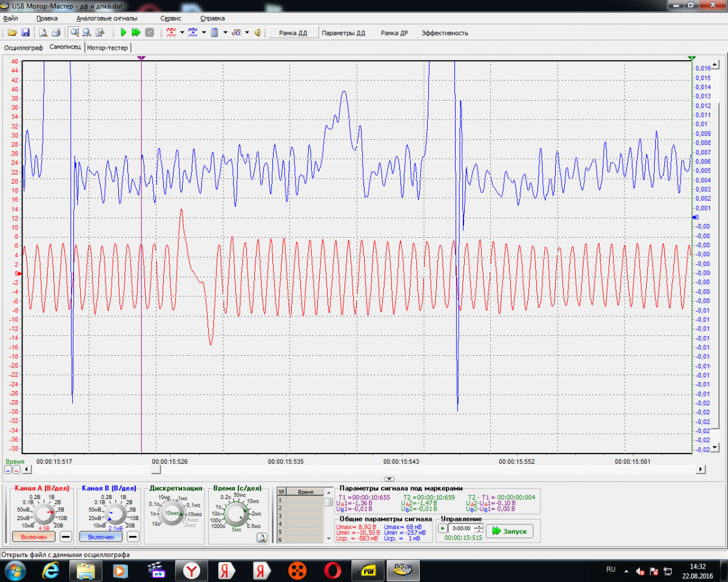This screenshot has width=728, height=582.
Task: Click RU language indicator in tray
Action: pos(611,569)
